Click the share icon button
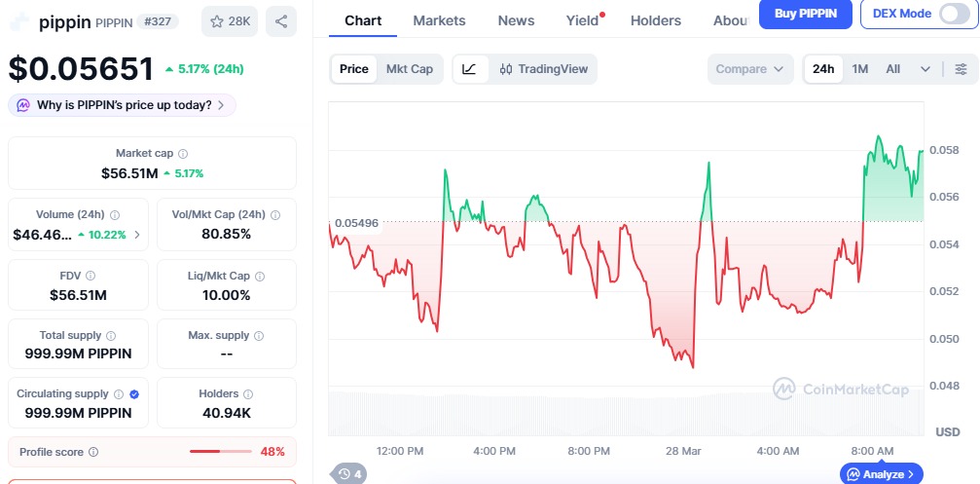This screenshot has height=484, width=980. (281, 21)
